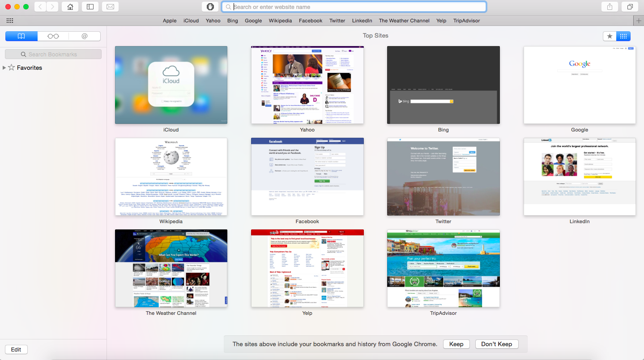Click the Search Bookmarks field
Image resolution: width=644 pixels, height=360 pixels.
click(x=53, y=54)
